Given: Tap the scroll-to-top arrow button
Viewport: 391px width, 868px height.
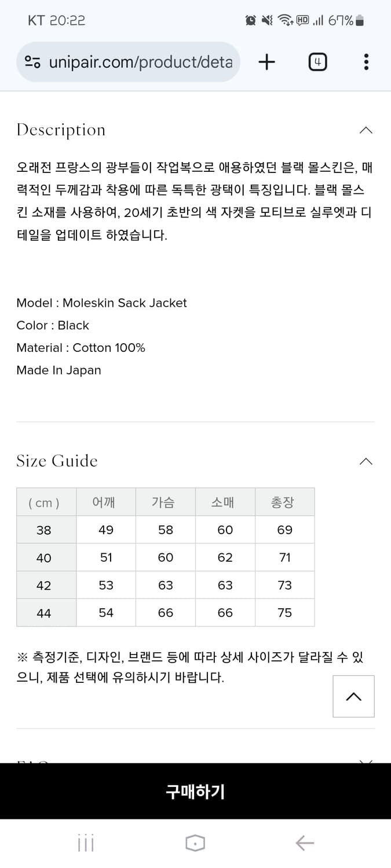Looking at the screenshot, I should click(x=353, y=696).
